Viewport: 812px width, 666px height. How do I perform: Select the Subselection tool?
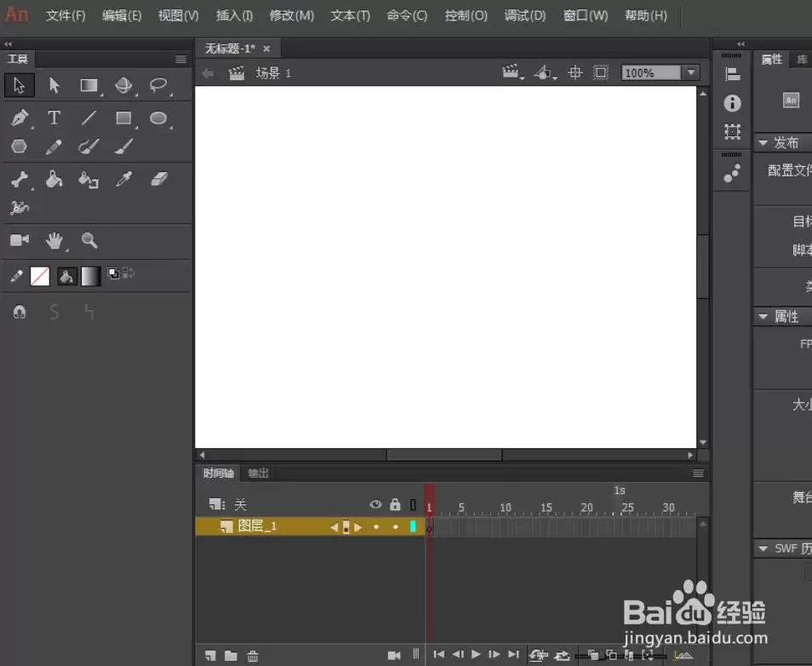pyautogui.click(x=54, y=85)
